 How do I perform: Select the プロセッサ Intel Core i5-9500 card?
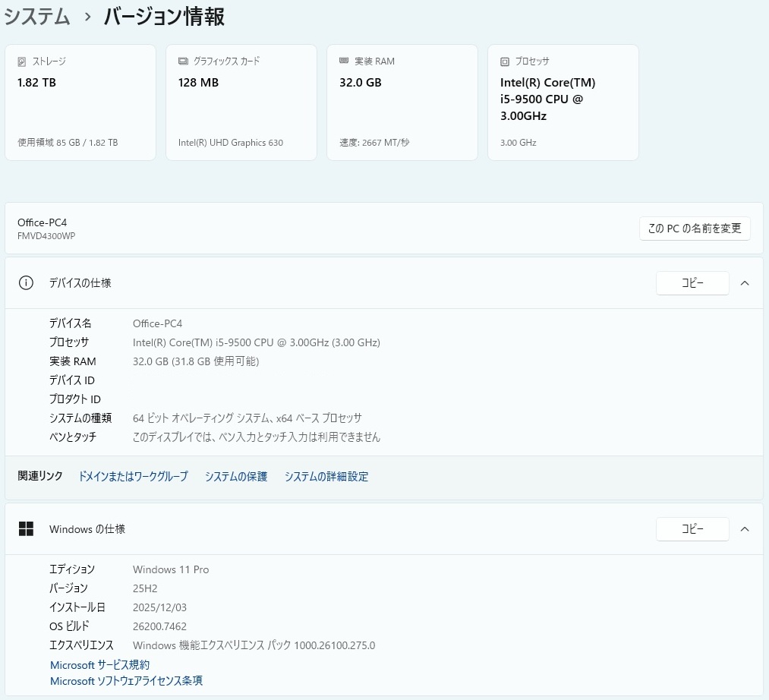tap(563, 102)
